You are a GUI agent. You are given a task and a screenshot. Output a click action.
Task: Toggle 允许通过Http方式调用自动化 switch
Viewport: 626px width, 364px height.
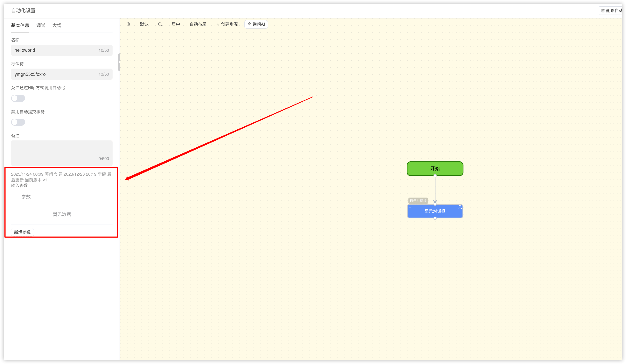pos(18,98)
